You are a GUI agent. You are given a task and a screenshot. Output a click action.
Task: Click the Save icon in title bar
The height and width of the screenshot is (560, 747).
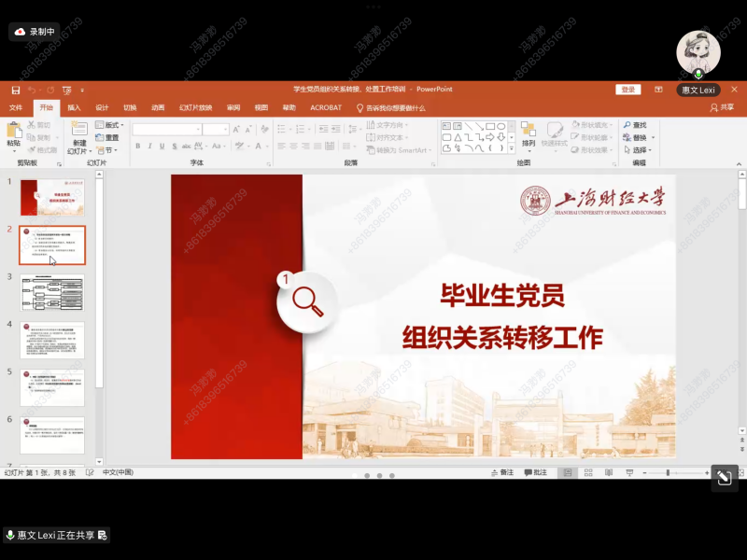click(x=16, y=90)
